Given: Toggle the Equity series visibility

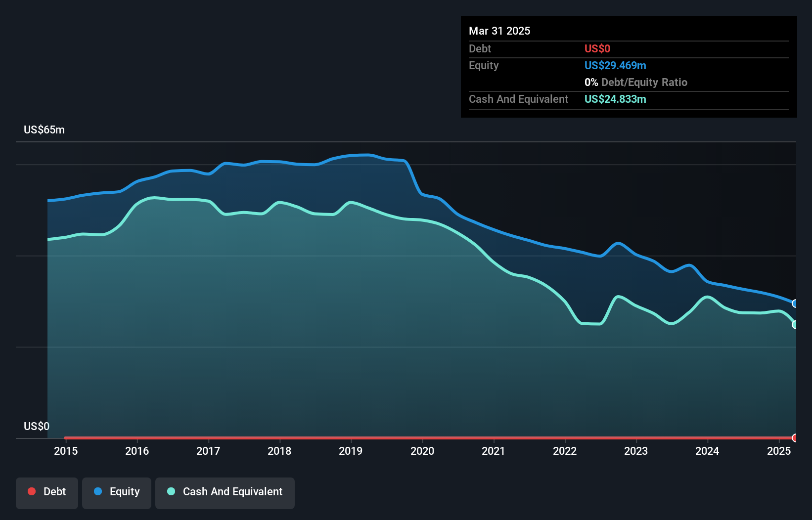Looking at the screenshot, I should [116, 493].
